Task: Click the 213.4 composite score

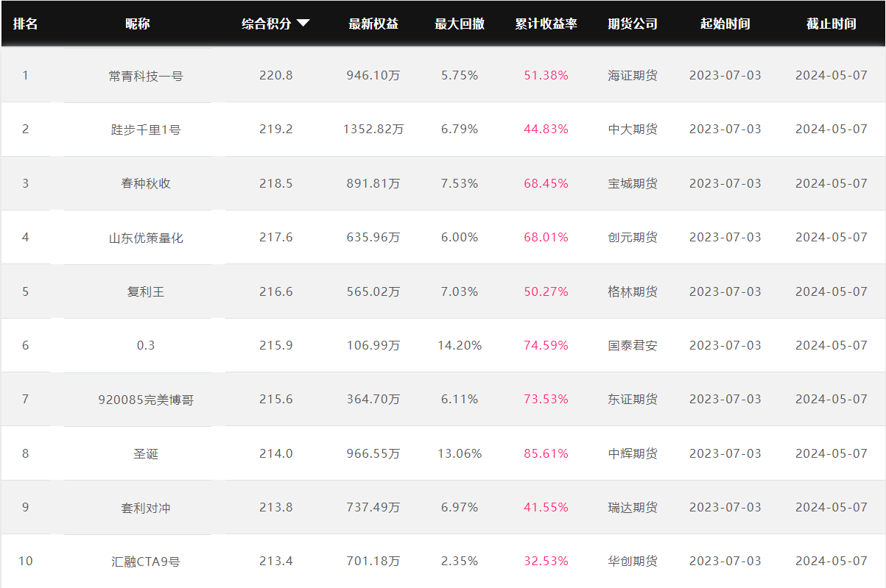Action: [276, 561]
